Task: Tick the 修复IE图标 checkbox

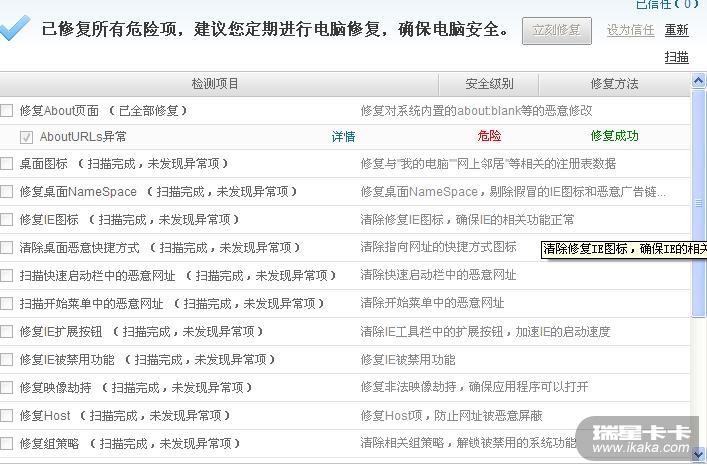Action: tap(6, 219)
